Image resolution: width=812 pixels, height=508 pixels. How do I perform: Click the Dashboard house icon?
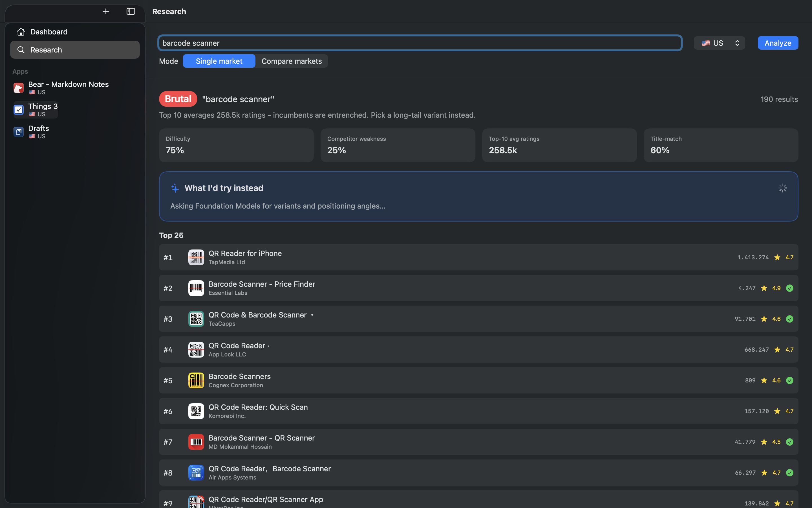pos(21,32)
